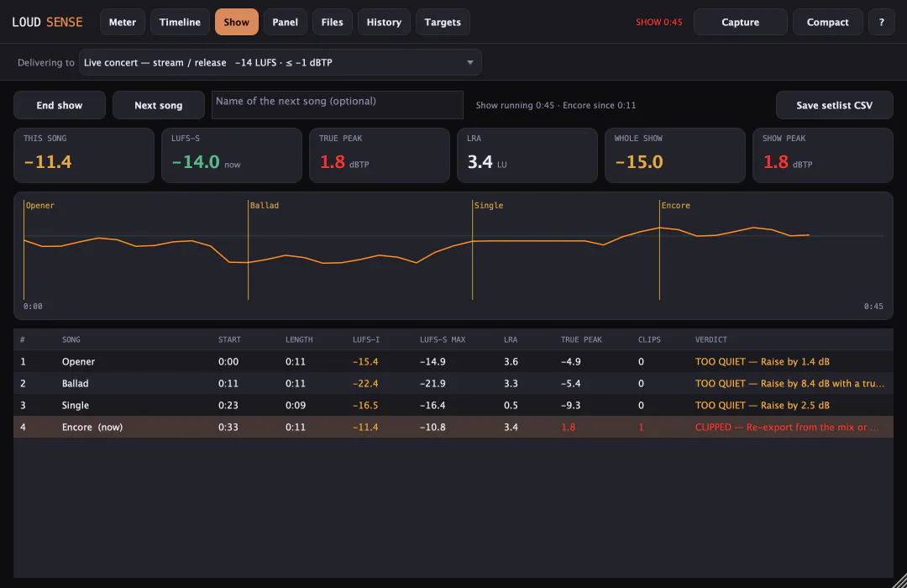Switch to the Targets tab

point(443,22)
